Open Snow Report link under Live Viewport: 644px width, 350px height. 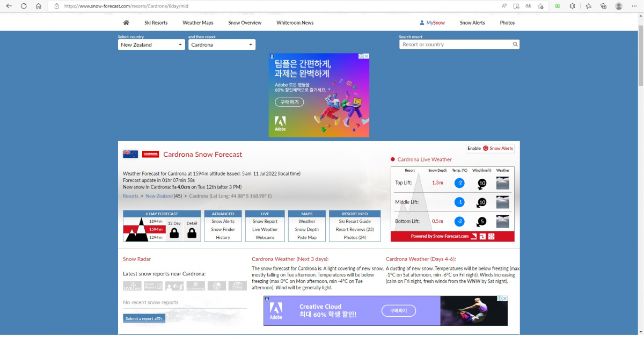point(265,221)
